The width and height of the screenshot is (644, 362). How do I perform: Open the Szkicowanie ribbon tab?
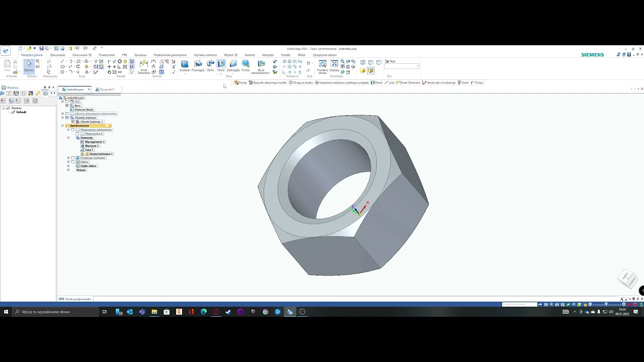pos(57,55)
